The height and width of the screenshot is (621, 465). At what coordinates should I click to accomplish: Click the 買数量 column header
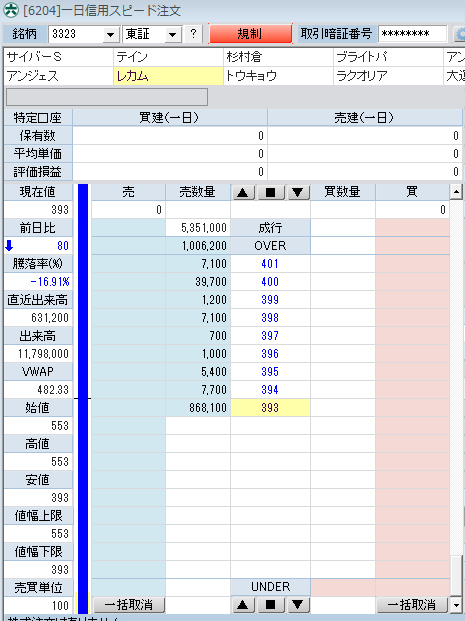click(x=343, y=192)
